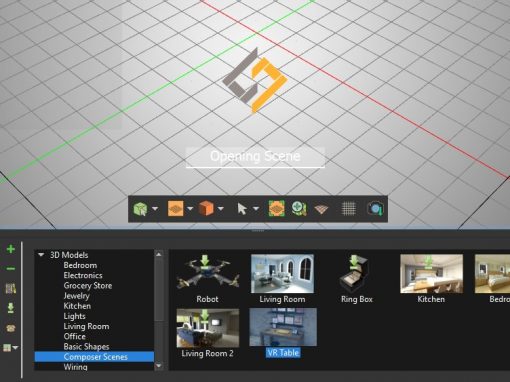The width and height of the screenshot is (510, 382).
Task: Toggle the perspective floor grid icon
Action: coord(321,209)
